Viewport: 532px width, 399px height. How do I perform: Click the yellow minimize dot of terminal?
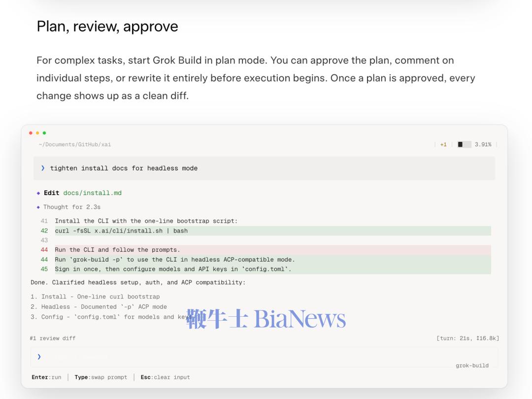coord(37,133)
